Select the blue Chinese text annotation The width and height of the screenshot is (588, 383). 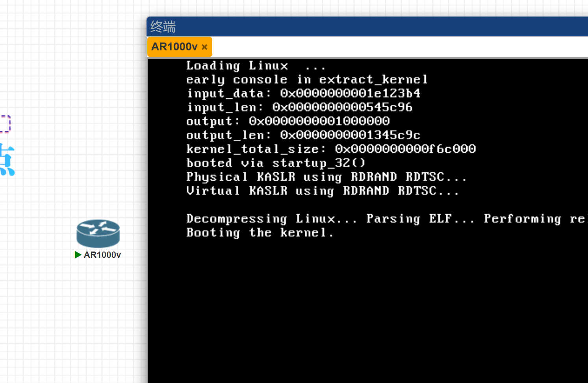click(7, 160)
